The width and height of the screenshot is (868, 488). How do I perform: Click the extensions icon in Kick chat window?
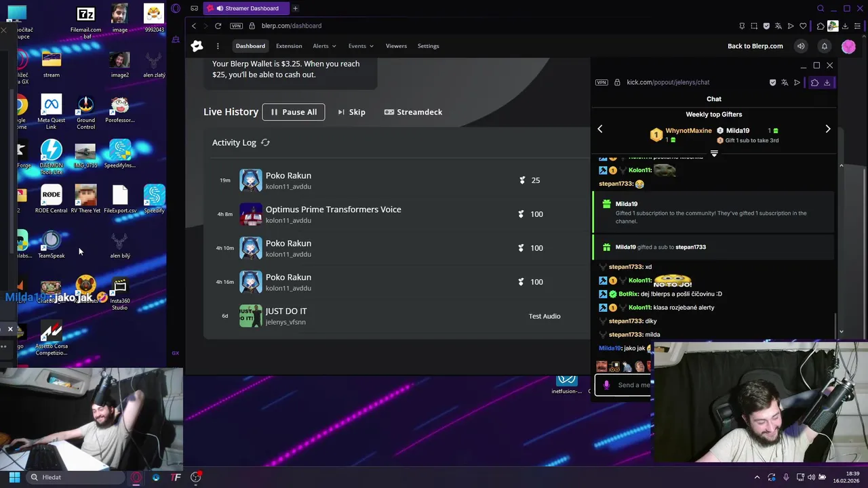814,83
